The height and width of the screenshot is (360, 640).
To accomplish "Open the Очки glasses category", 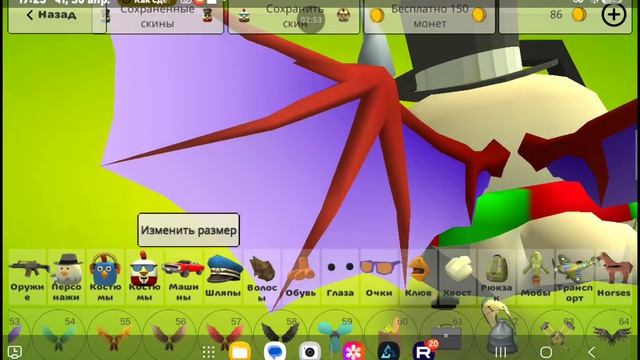I will [x=379, y=277].
